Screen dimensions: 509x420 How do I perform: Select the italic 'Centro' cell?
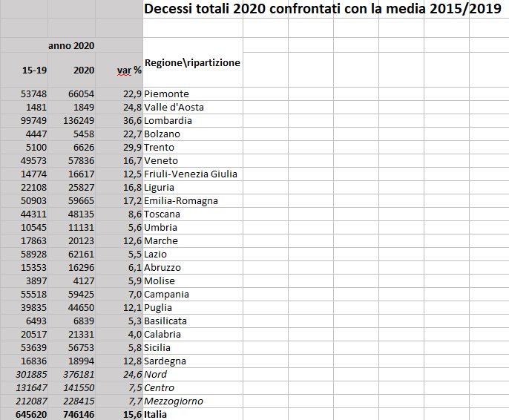point(193,387)
